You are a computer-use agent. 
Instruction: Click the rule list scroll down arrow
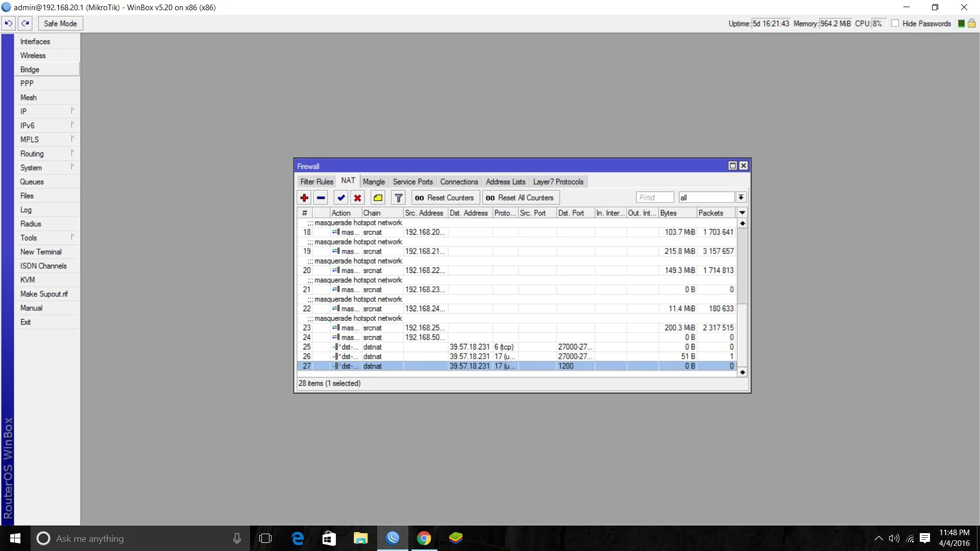(743, 372)
